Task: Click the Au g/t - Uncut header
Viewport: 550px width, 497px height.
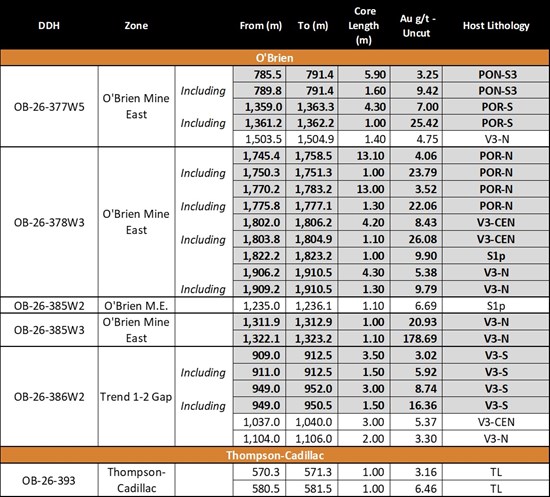Action: click(417, 26)
